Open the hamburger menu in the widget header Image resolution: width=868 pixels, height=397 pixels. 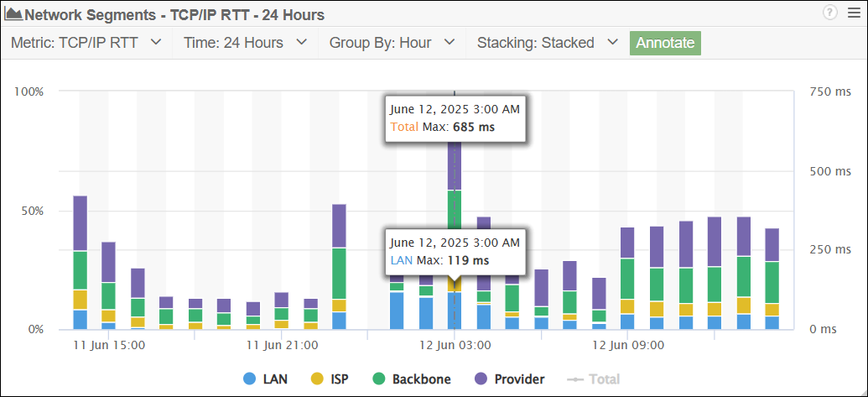point(853,12)
